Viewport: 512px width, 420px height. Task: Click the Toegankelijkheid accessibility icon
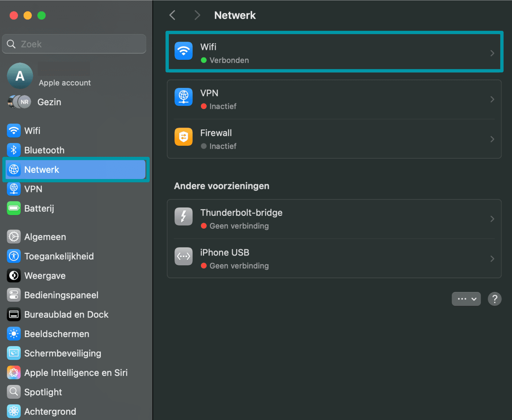pos(14,256)
